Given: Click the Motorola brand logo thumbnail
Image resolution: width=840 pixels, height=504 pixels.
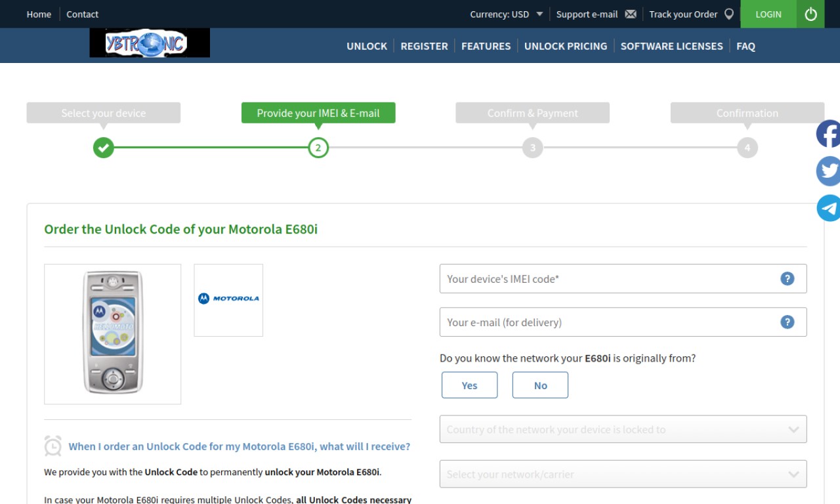Looking at the screenshot, I should 228,300.
